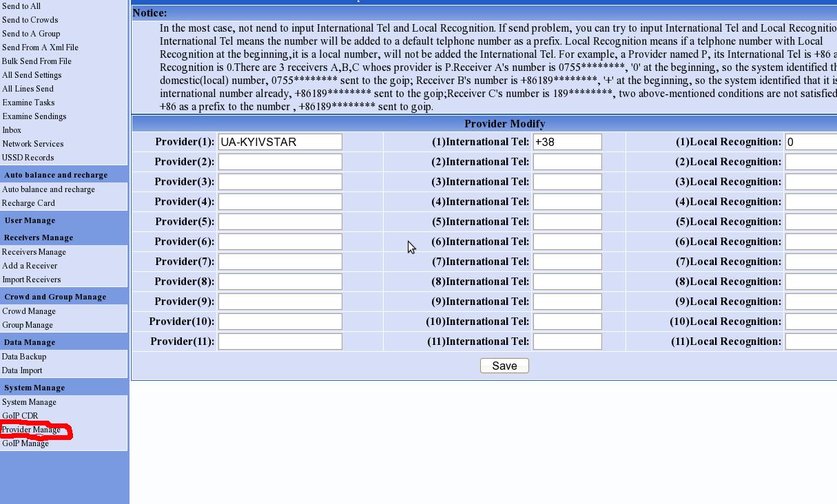Image resolution: width=837 pixels, height=504 pixels.
Task: Click the (5)International Tel input
Action: (x=567, y=222)
